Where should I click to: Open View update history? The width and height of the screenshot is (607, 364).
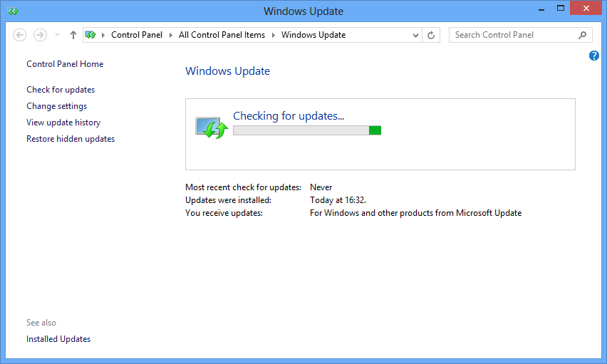(x=63, y=123)
